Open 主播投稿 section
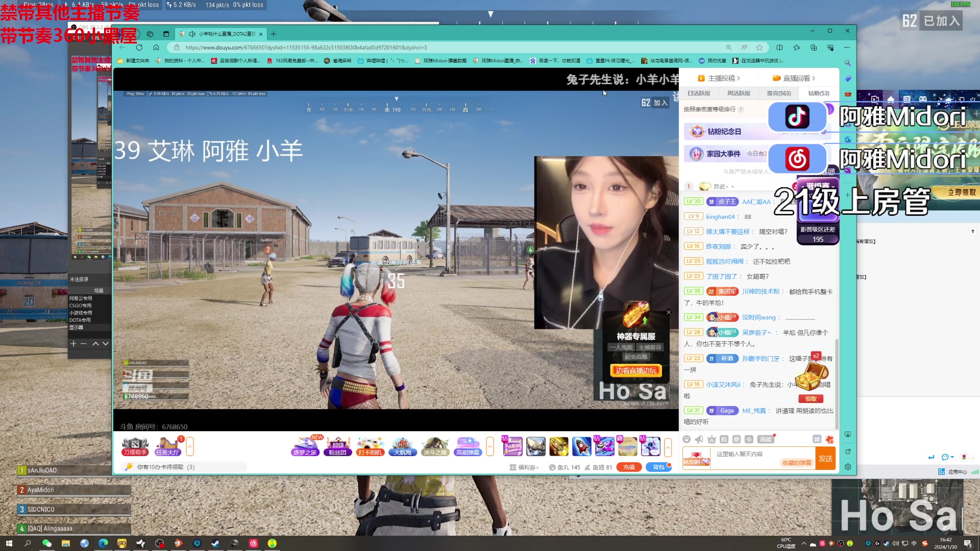This screenshot has width=980, height=551. [x=719, y=78]
